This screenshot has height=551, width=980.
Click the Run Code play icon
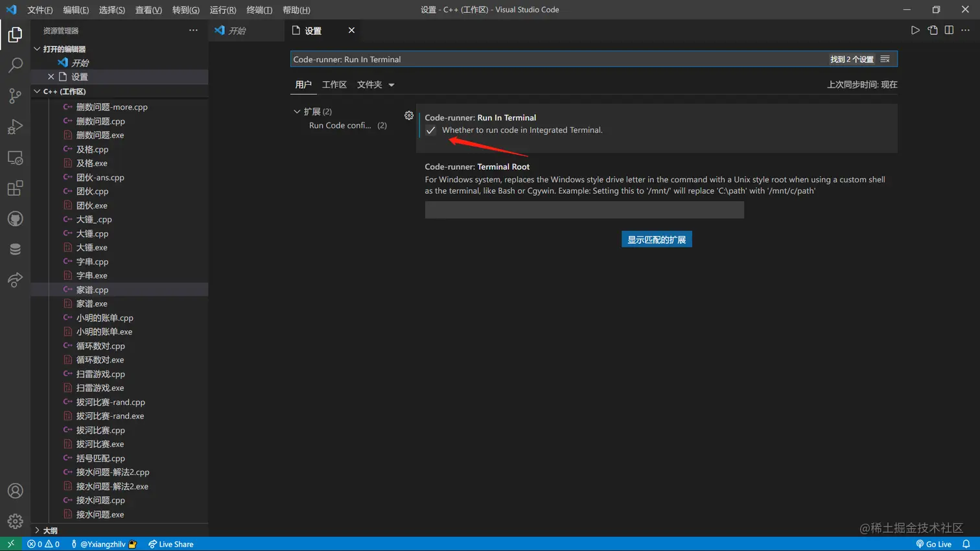point(915,30)
